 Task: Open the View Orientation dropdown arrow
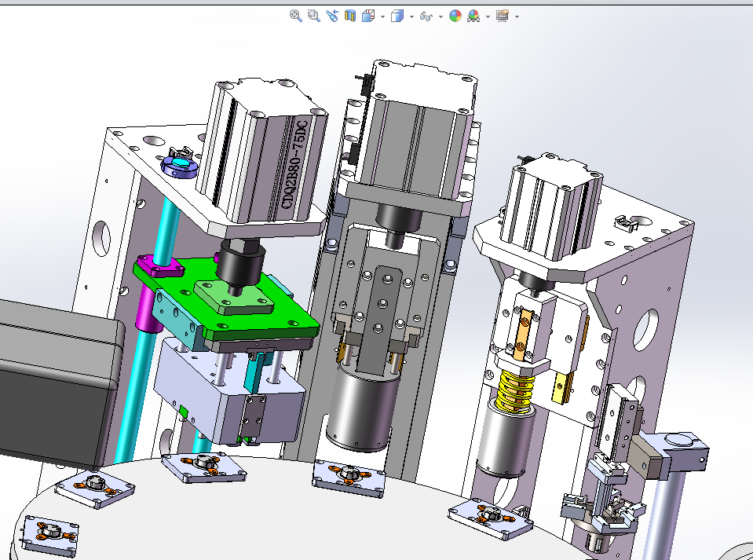point(382,16)
